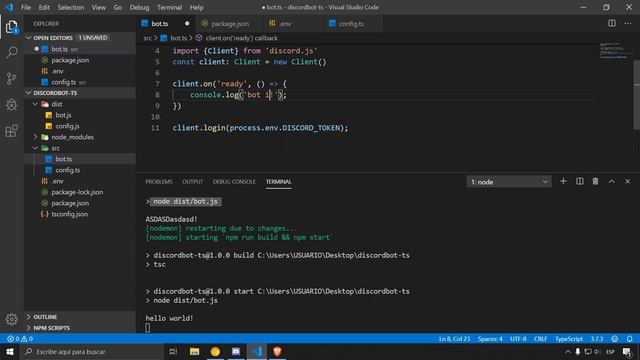
Task: Open Task View on the taskbar
Action: click(x=173, y=351)
